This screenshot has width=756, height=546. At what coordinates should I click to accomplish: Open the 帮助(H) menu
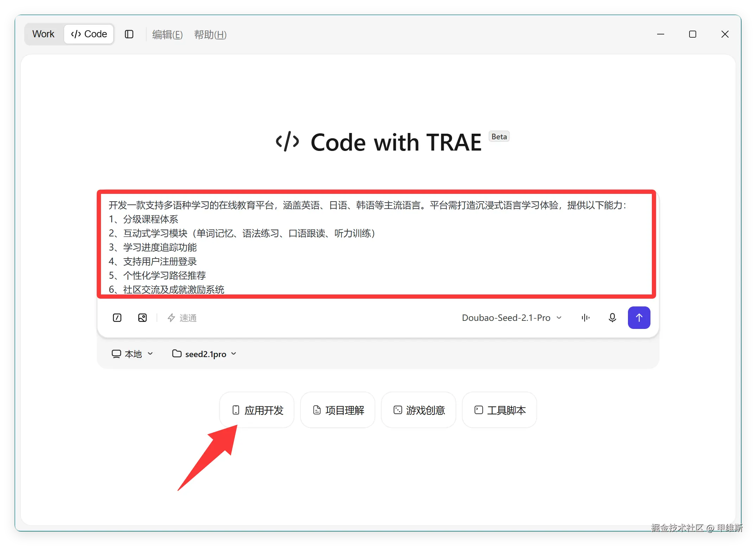click(x=210, y=34)
